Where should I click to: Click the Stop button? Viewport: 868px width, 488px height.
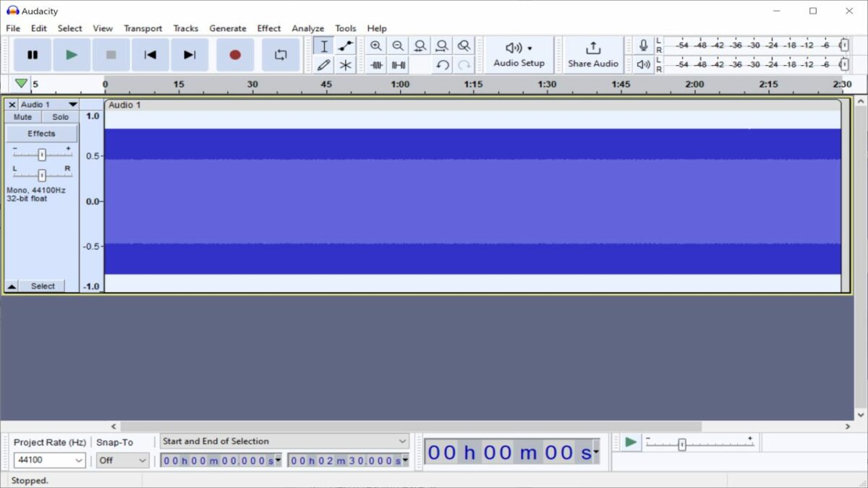point(111,55)
